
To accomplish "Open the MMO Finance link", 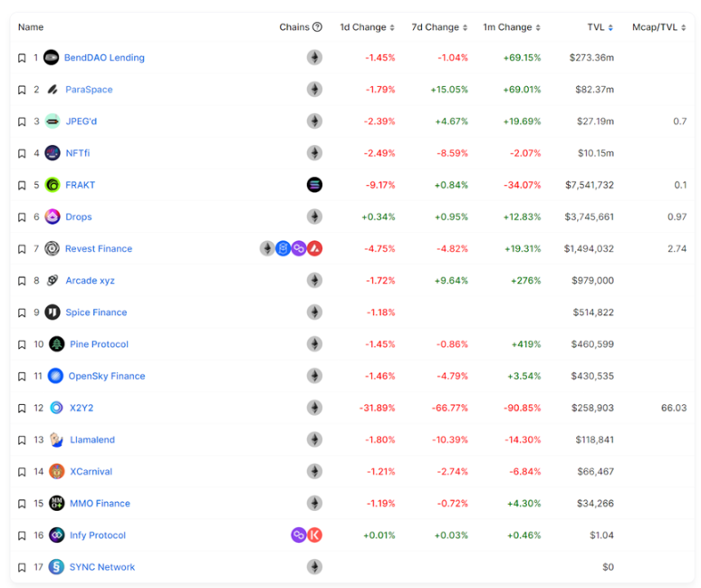I will pos(100,504).
